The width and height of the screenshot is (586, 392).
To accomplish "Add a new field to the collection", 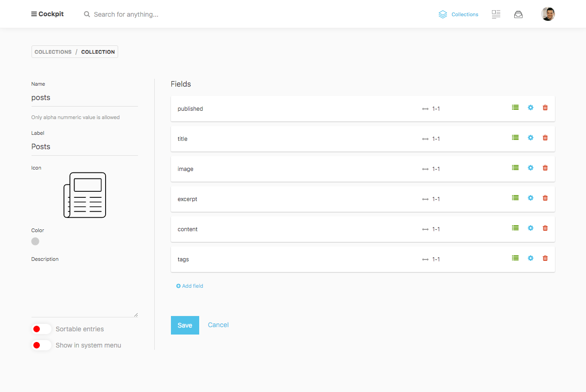I will (189, 286).
